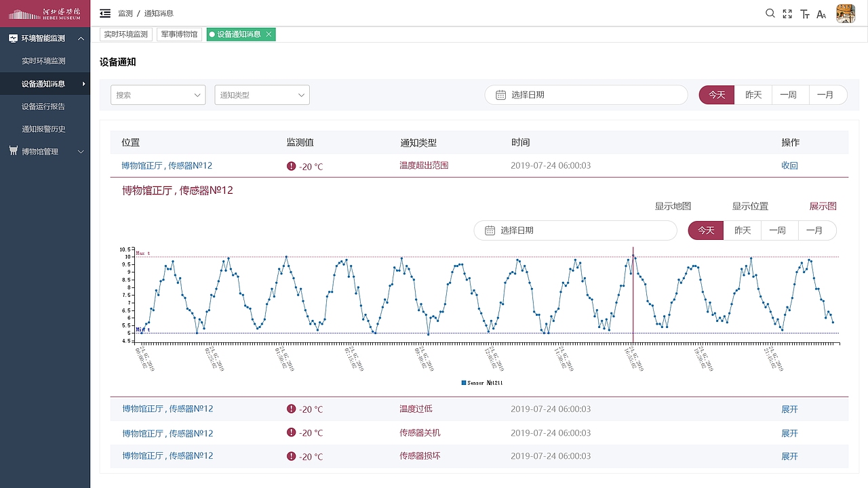Screen dimensions: 868x488
Task: Close the 设备通知消息 tab
Action: 269,34
